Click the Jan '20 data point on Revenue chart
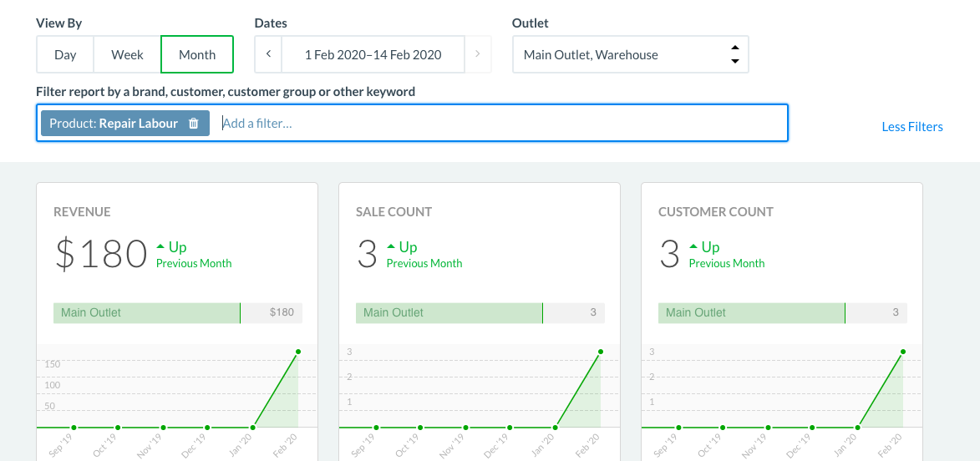Screen dimensions: 980x461 click(x=252, y=428)
